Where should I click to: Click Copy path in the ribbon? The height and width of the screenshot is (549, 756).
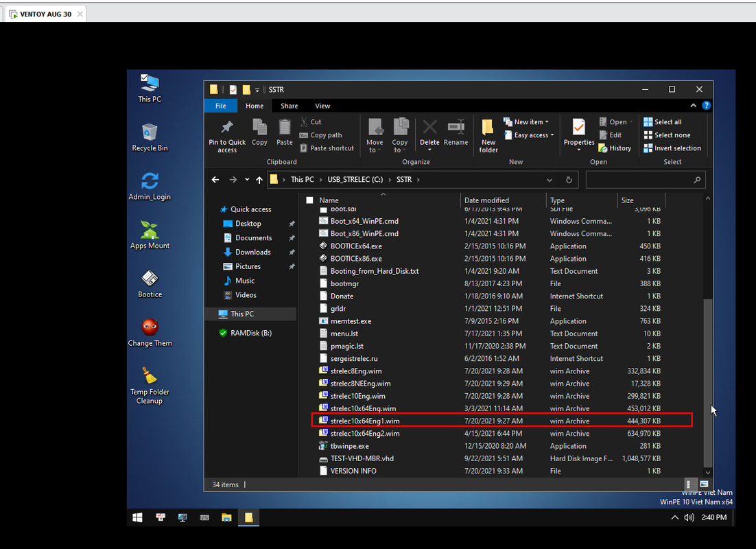tap(320, 135)
